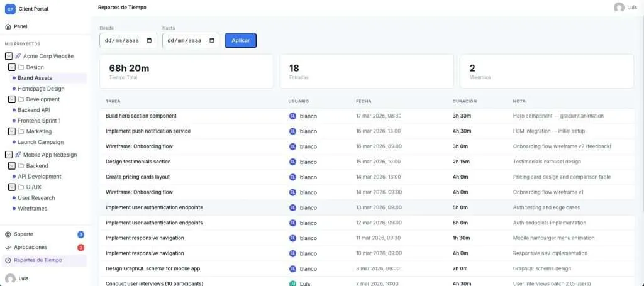Click the Mobile App Redesign rocket icon
The height and width of the screenshot is (286, 644).
pyautogui.click(x=18, y=155)
